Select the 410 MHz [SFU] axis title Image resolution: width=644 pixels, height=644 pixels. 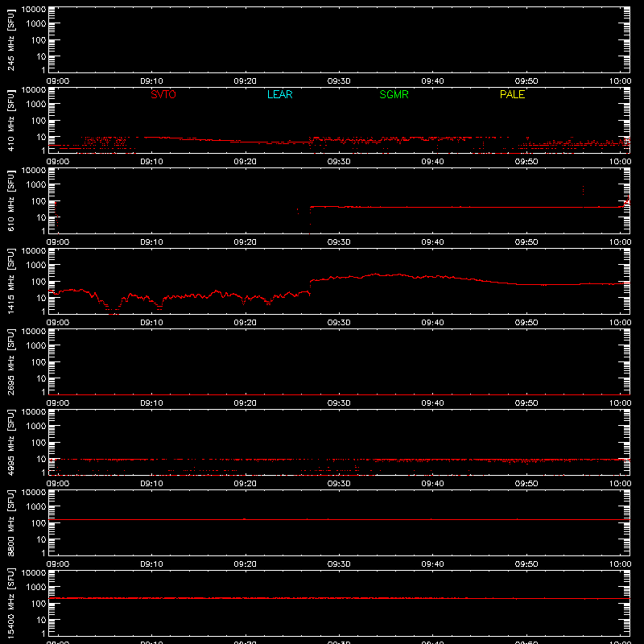[10, 120]
